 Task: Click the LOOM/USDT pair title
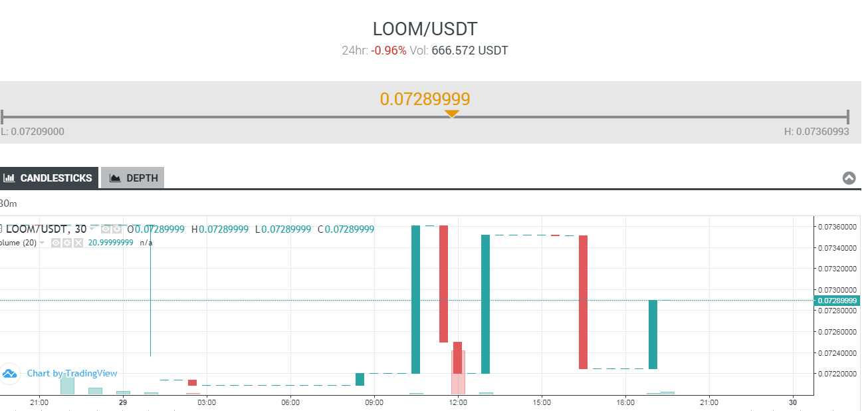[x=425, y=29]
